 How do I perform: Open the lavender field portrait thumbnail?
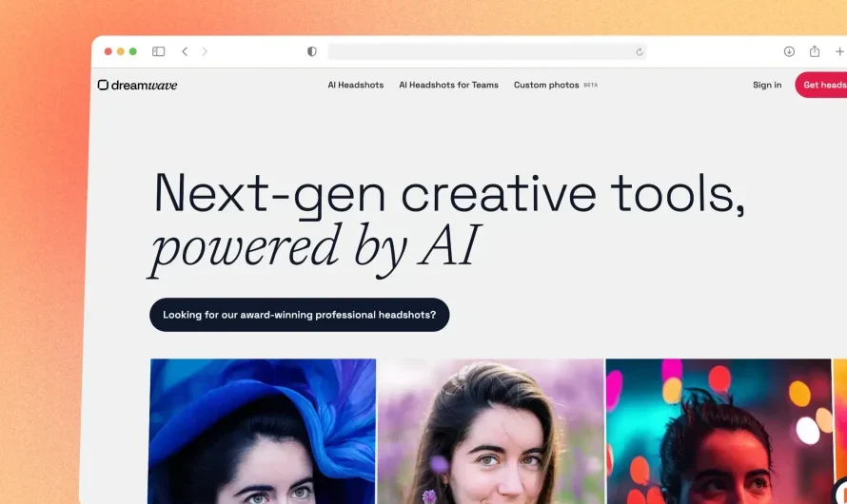(x=490, y=431)
